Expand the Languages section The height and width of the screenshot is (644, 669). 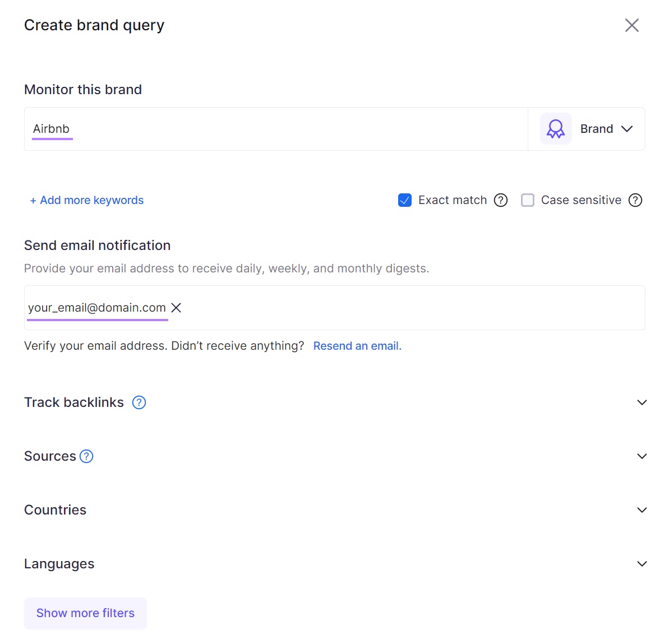tap(642, 564)
